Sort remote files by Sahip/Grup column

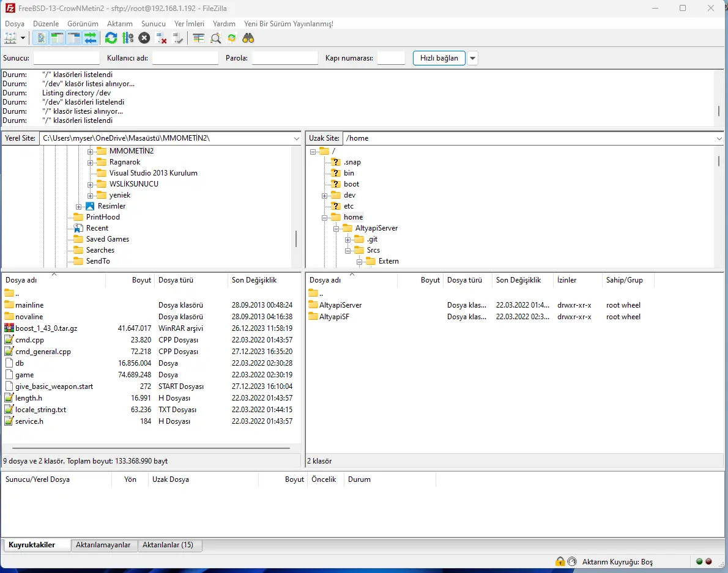click(x=628, y=279)
